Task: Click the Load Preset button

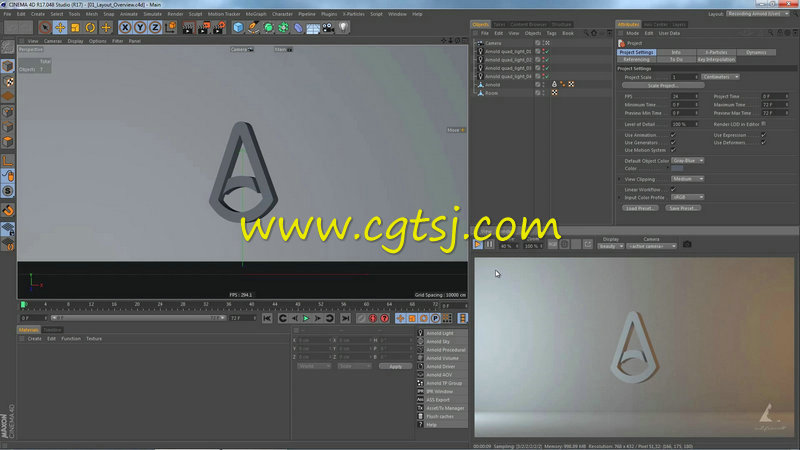Action: tap(640, 208)
